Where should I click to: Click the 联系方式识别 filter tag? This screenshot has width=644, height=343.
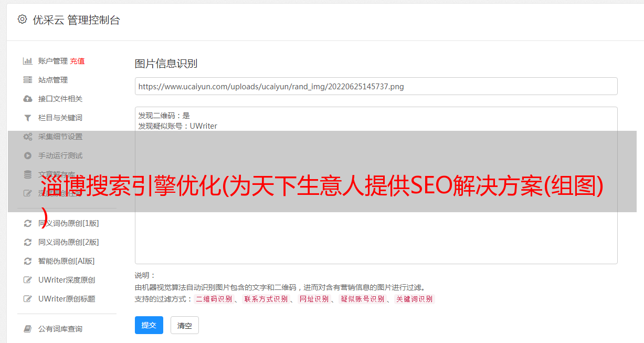[266, 299]
